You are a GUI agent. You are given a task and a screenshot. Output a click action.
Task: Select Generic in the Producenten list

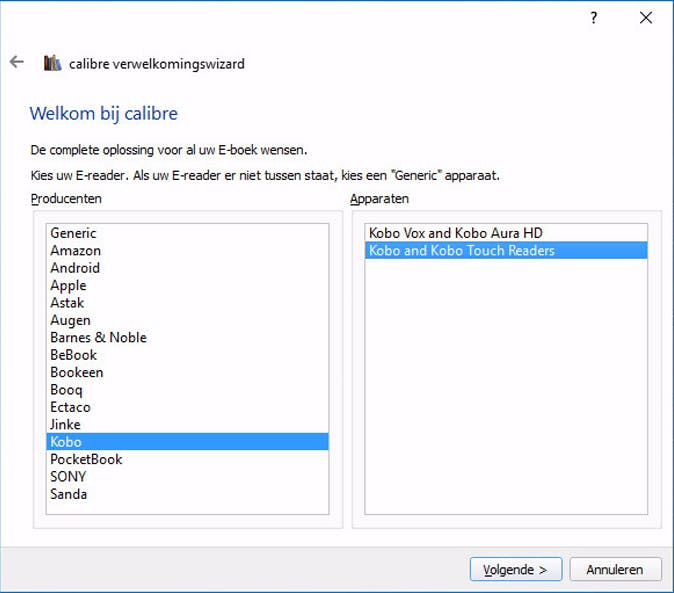[x=187, y=233]
